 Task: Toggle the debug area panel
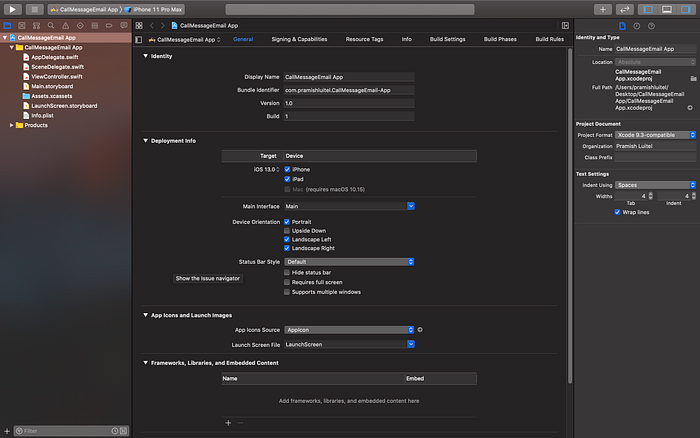pos(667,9)
